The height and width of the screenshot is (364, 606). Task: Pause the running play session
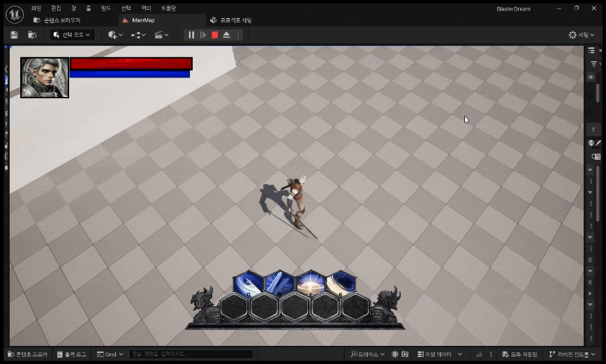point(191,35)
